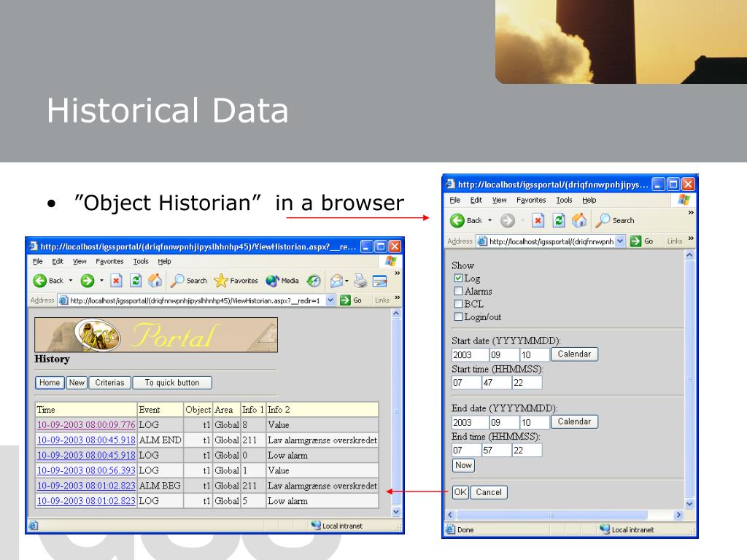Click Calendar button for Start date
This screenshot has width=747, height=560.
coord(575,354)
